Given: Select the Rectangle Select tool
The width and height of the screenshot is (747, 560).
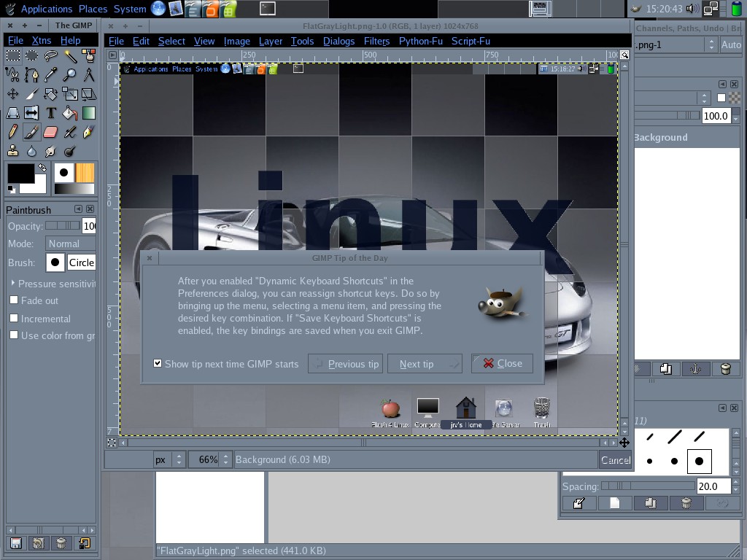Looking at the screenshot, I should (13, 55).
